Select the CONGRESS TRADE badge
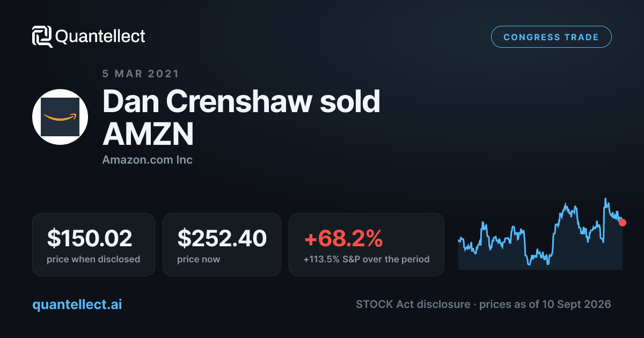This screenshot has height=338, width=644. pos(551,37)
